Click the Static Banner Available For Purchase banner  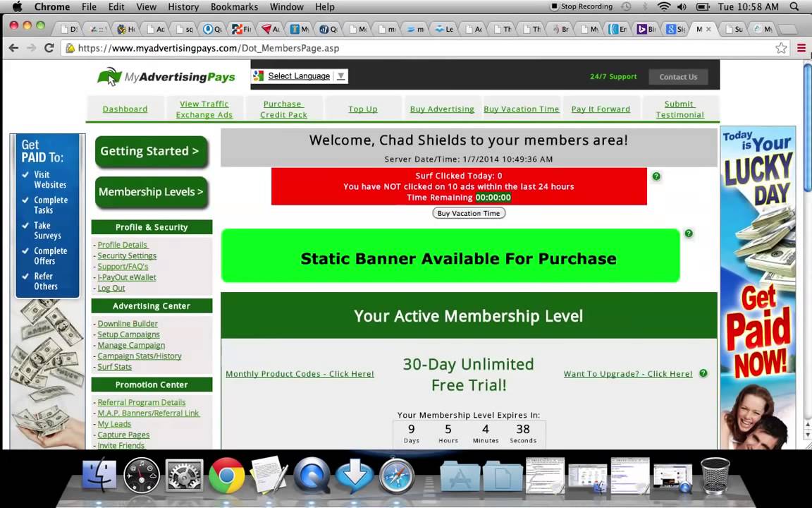pos(450,255)
